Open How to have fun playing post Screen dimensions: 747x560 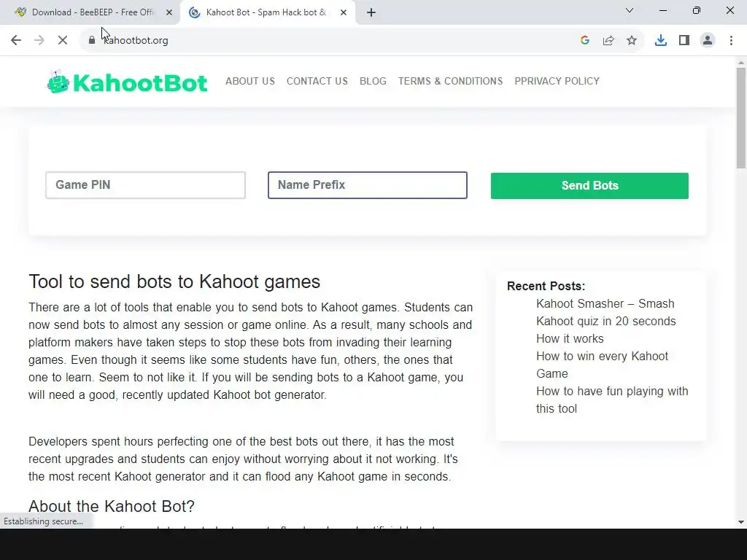[612, 400]
